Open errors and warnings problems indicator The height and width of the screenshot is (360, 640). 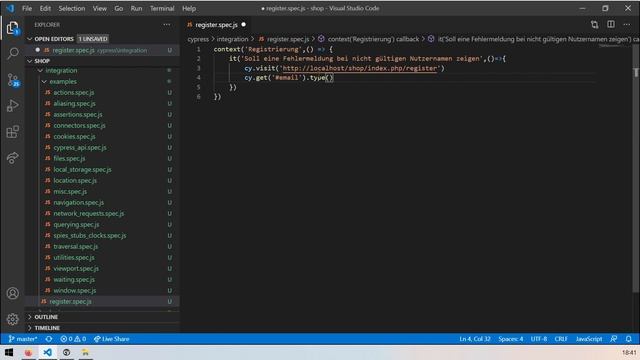(x=73, y=339)
